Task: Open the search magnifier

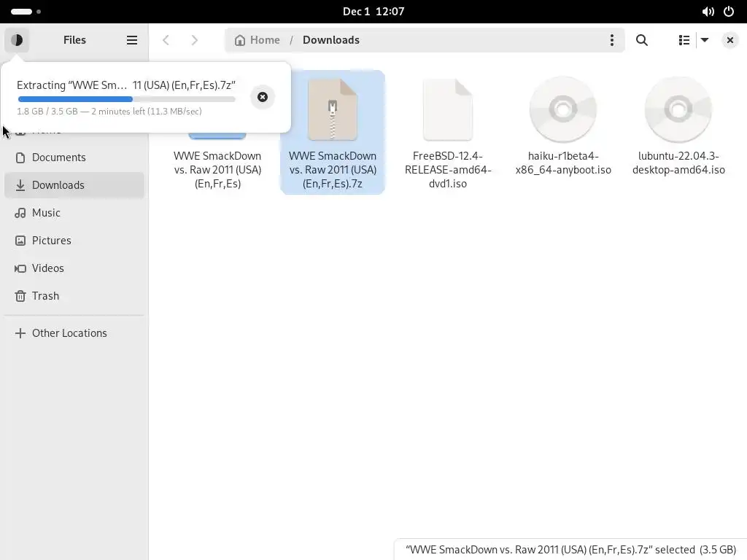Action: pos(642,40)
